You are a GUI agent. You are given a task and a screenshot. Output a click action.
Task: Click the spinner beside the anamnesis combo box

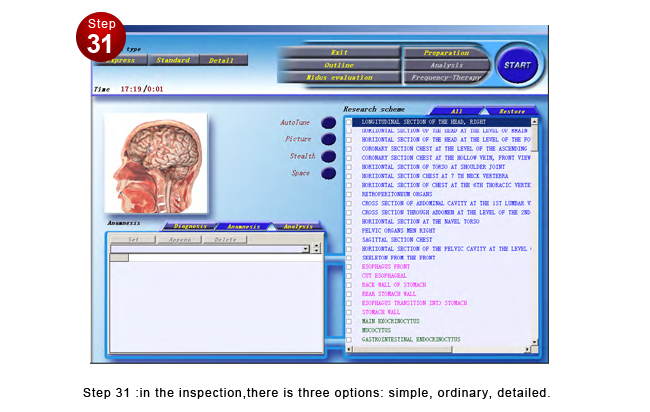317,248
